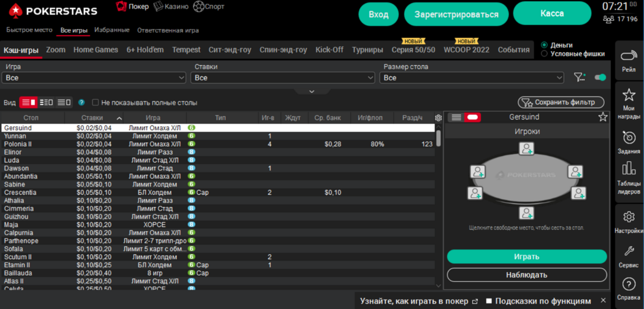Open the Рейл panel icon
644x309 pixels.
click(628, 57)
